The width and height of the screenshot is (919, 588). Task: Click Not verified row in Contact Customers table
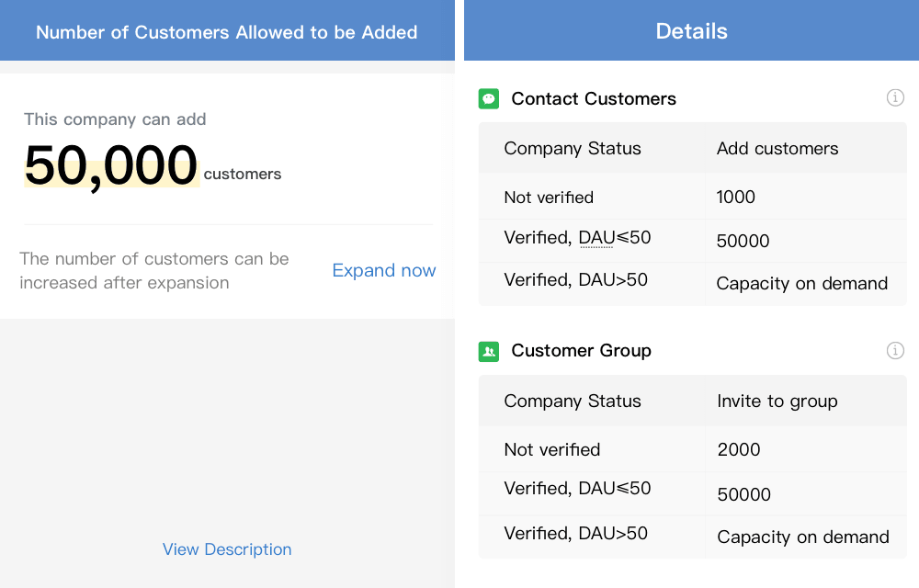coord(693,197)
